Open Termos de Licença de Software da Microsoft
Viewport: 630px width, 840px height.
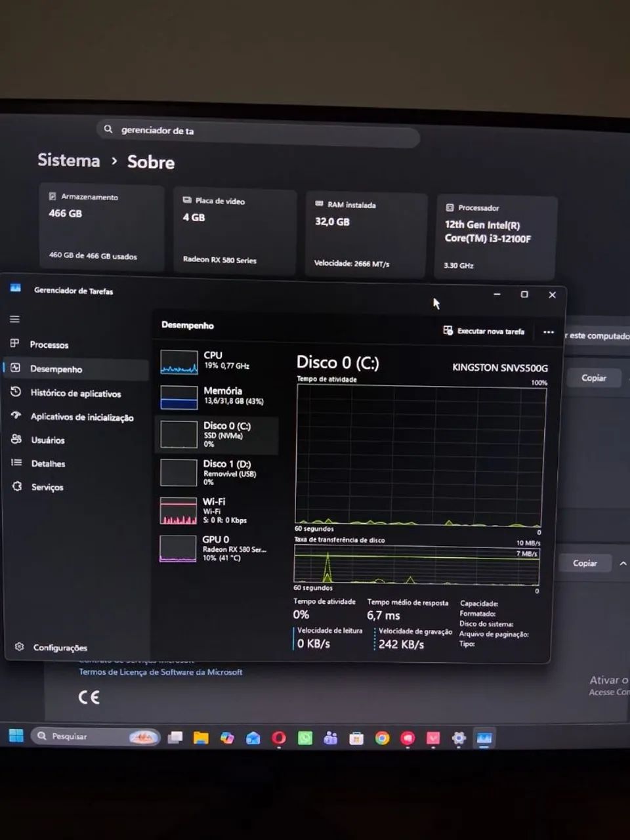(161, 672)
